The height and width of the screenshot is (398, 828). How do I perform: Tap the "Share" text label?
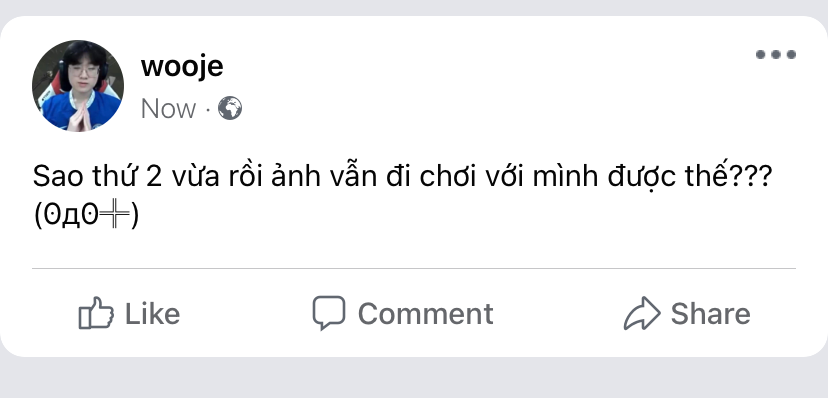pyautogui.click(x=710, y=314)
